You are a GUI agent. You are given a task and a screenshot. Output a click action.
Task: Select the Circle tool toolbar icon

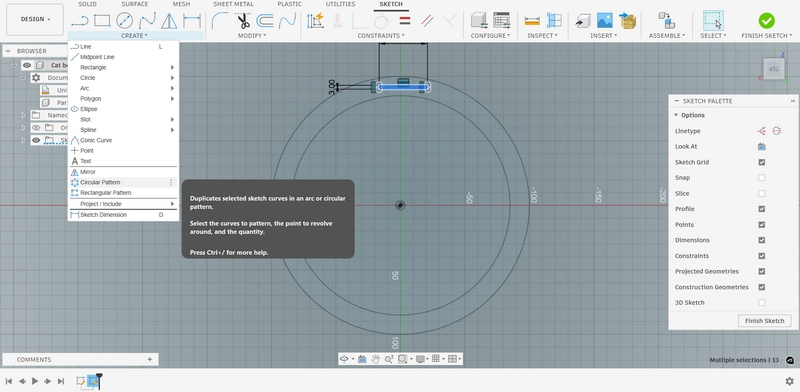[x=124, y=21]
